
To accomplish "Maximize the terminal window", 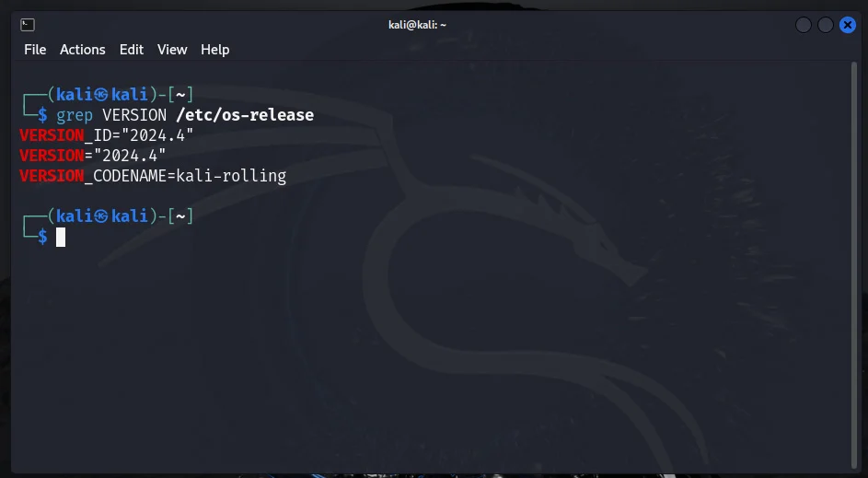I will [826, 25].
